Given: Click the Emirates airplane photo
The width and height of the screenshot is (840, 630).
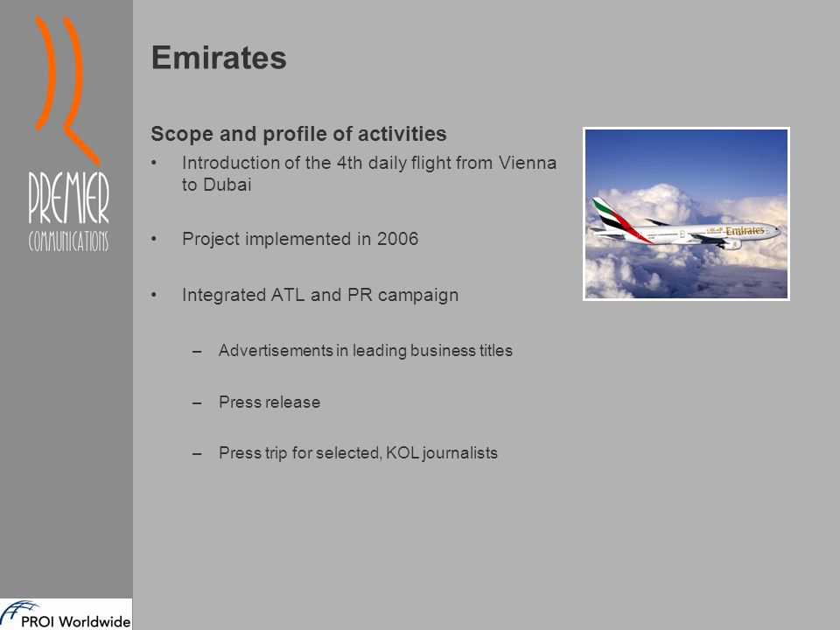Looking at the screenshot, I should pos(686,213).
